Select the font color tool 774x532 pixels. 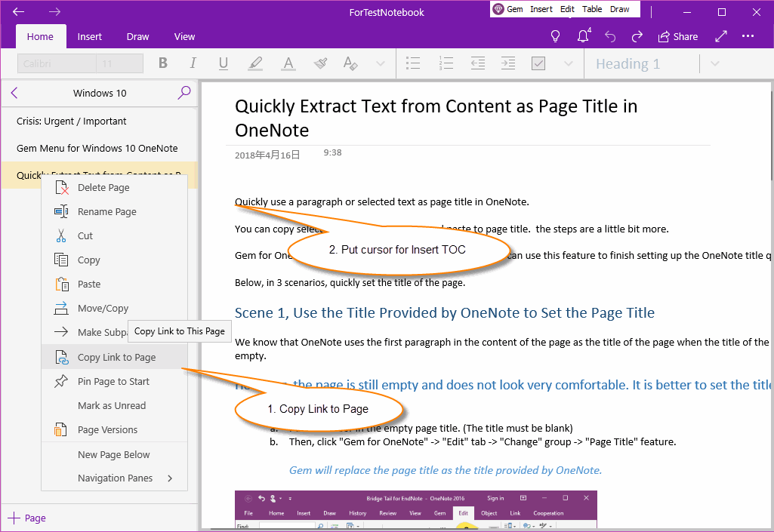tap(288, 63)
